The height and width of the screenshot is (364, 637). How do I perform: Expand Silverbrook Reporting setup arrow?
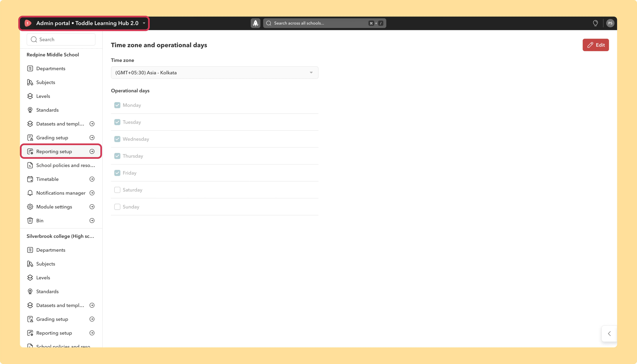(92, 333)
